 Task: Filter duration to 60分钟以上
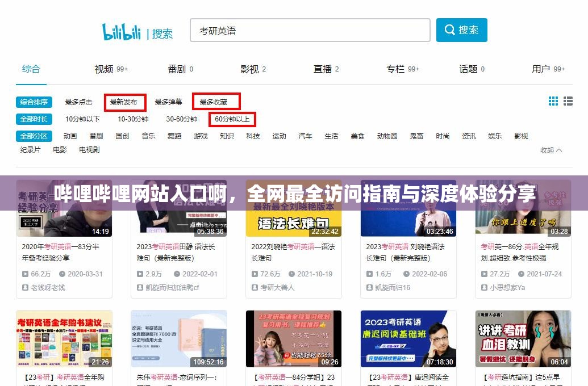(232, 119)
